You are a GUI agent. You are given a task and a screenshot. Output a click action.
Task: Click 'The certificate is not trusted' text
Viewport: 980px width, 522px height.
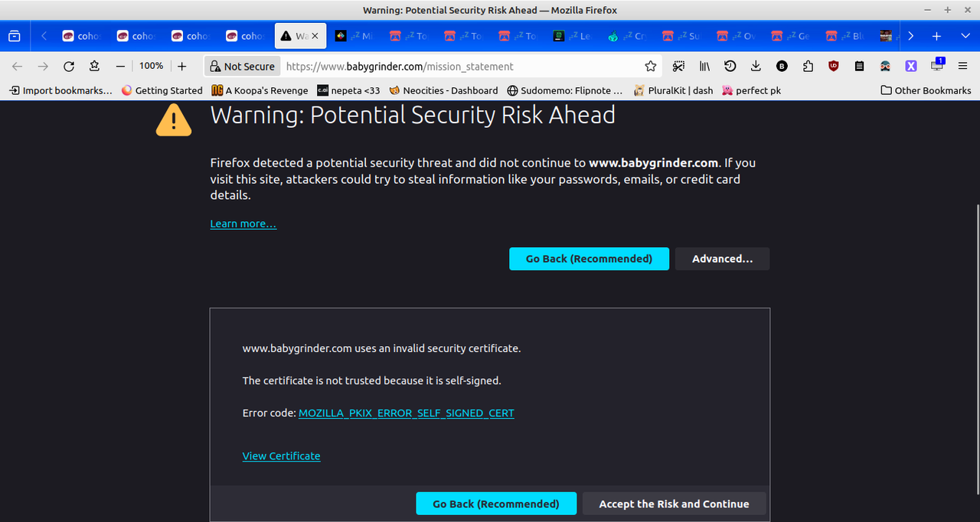point(372,380)
